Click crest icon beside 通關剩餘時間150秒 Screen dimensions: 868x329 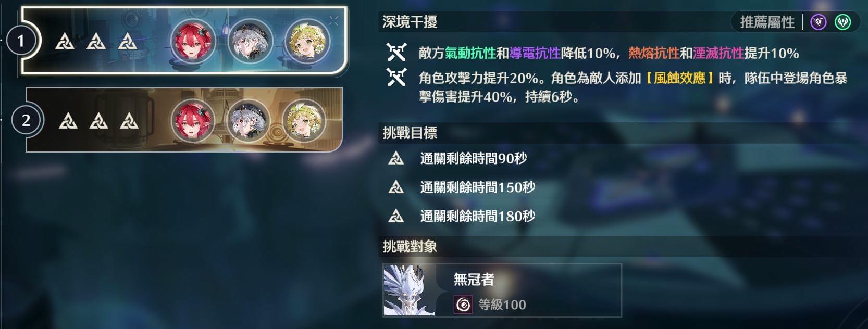(396, 187)
